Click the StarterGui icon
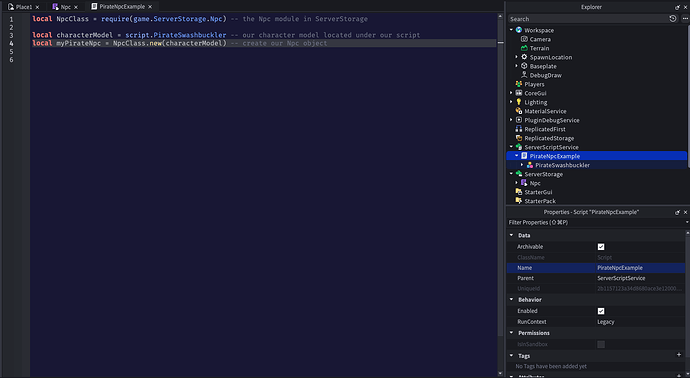The width and height of the screenshot is (690, 378). [x=519, y=192]
